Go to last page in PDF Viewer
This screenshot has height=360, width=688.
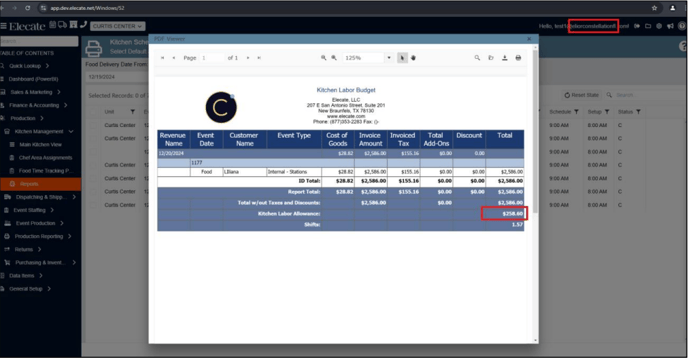pos(259,58)
